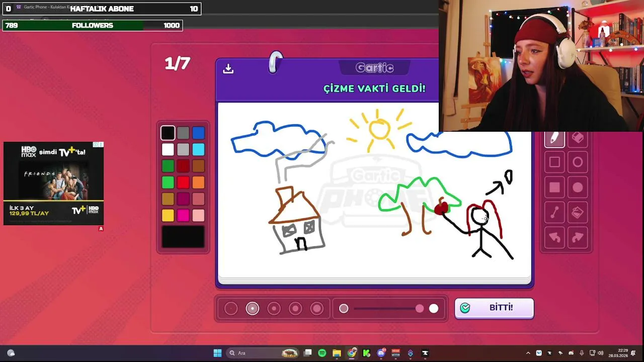This screenshot has width=644, height=362.
Task: Open Task View in the taskbar
Action: click(x=307, y=353)
